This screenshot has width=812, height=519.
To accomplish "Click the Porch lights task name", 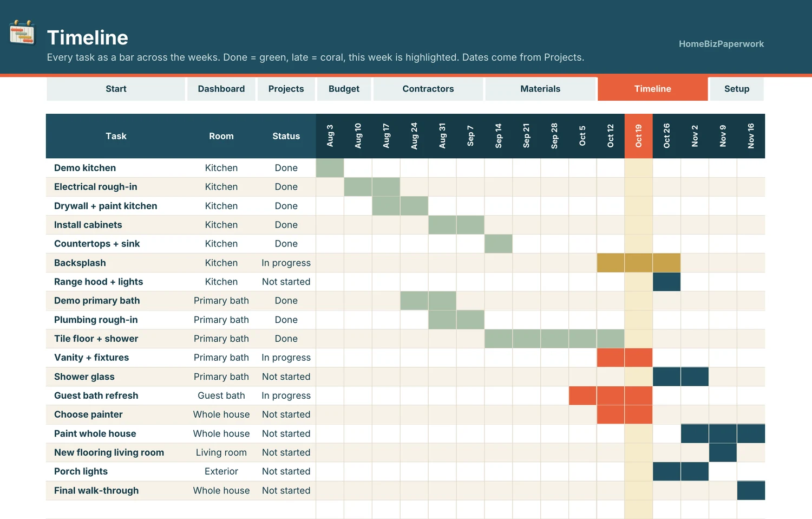I will coord(81,471).
